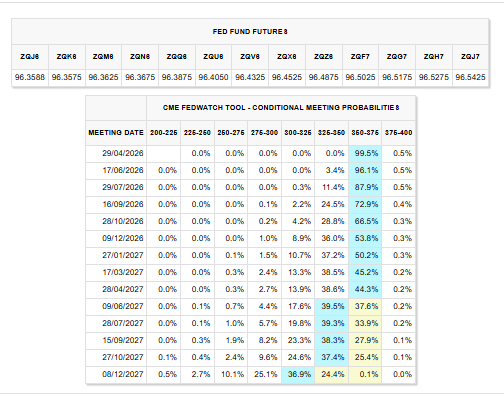Select the 96.5025 futures price
504x396 pixels.
tap(360, 77)
